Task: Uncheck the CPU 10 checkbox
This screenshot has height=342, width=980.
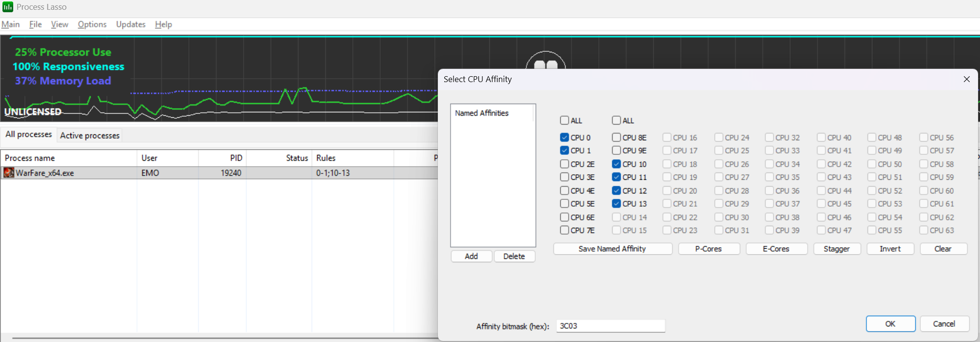Action: (x=616, y=164)
